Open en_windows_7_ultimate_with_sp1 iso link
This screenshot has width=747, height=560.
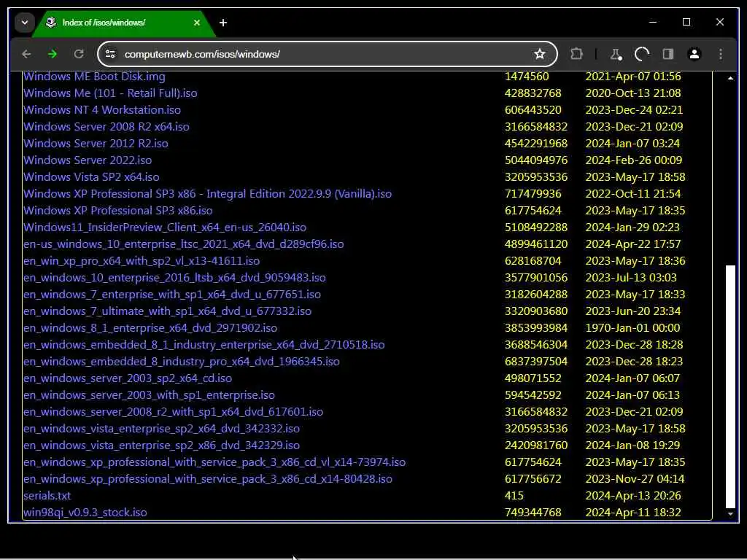[167, 311]
